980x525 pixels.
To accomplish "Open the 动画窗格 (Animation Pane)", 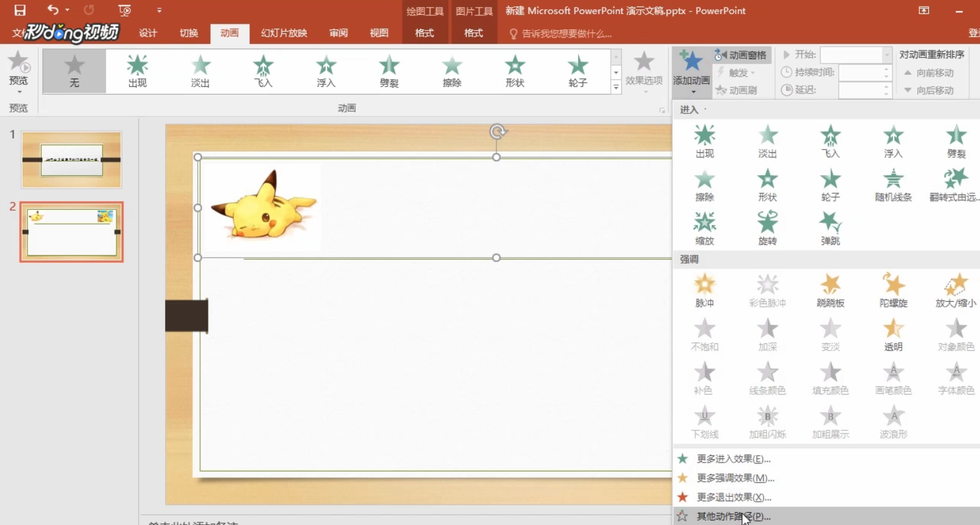I will pyautogui.click(x=742, y=55).
